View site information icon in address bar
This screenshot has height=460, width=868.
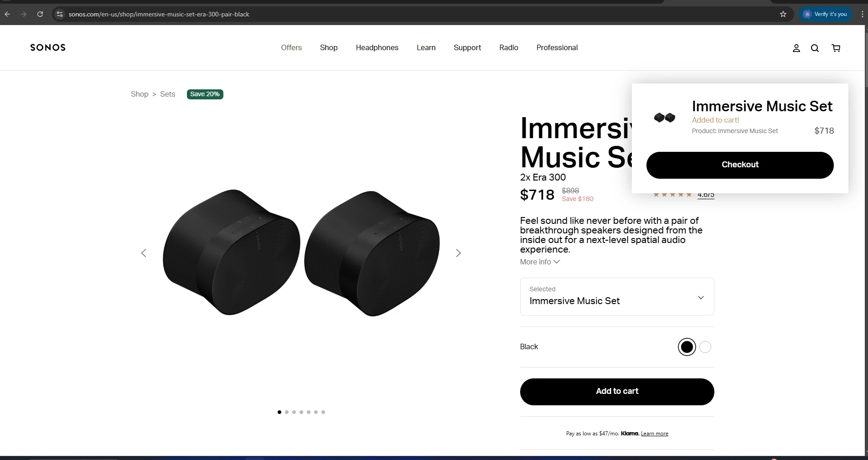(x=59, y=14)
